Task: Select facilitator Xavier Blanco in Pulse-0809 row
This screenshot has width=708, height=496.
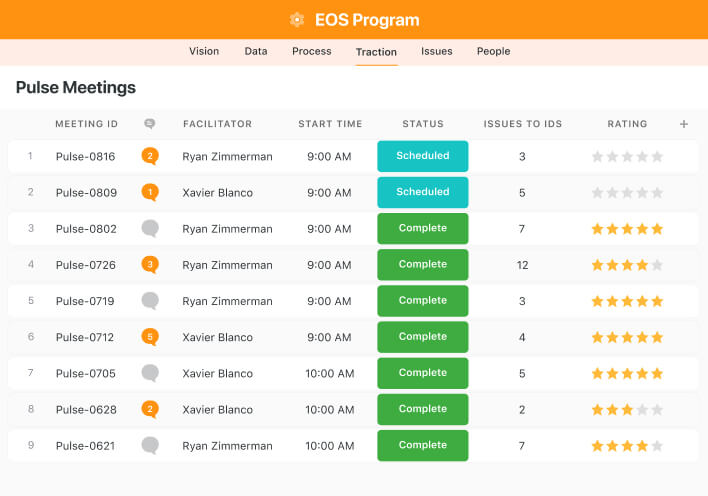Action: [217, 193]
